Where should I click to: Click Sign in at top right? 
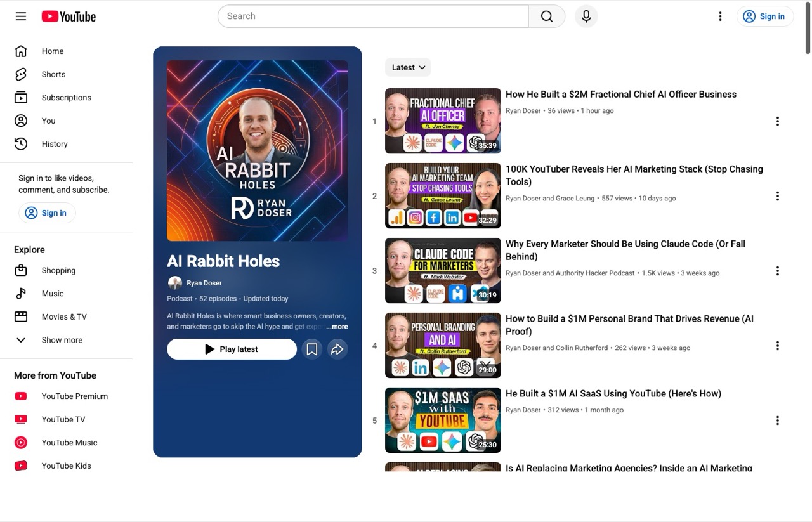coord(764,16)
